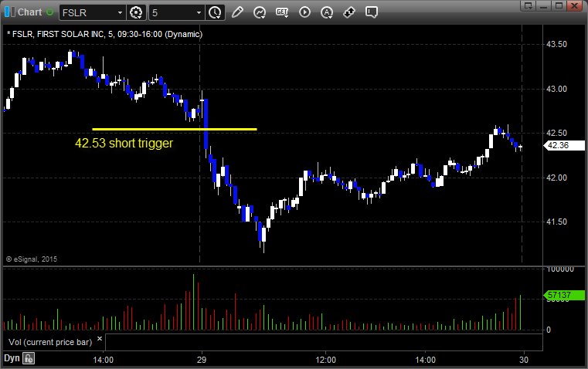
Task: Click the 12:00 time axis label
Action: 325,360
